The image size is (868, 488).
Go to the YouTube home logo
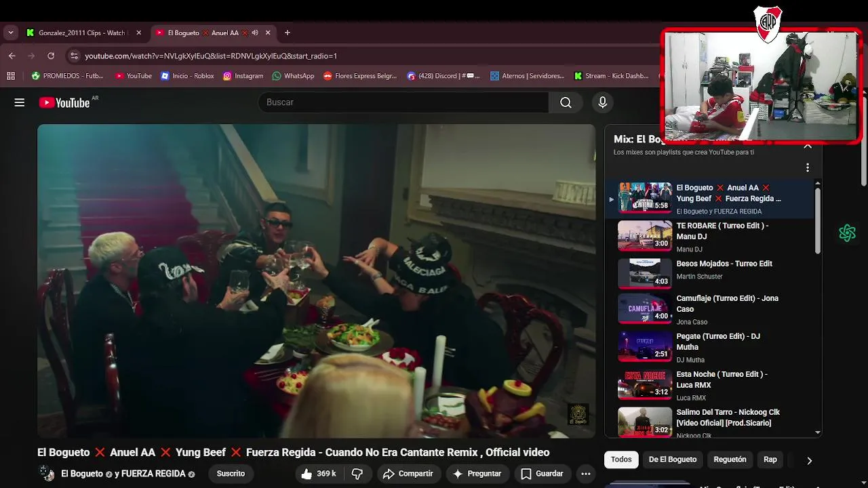64,102
